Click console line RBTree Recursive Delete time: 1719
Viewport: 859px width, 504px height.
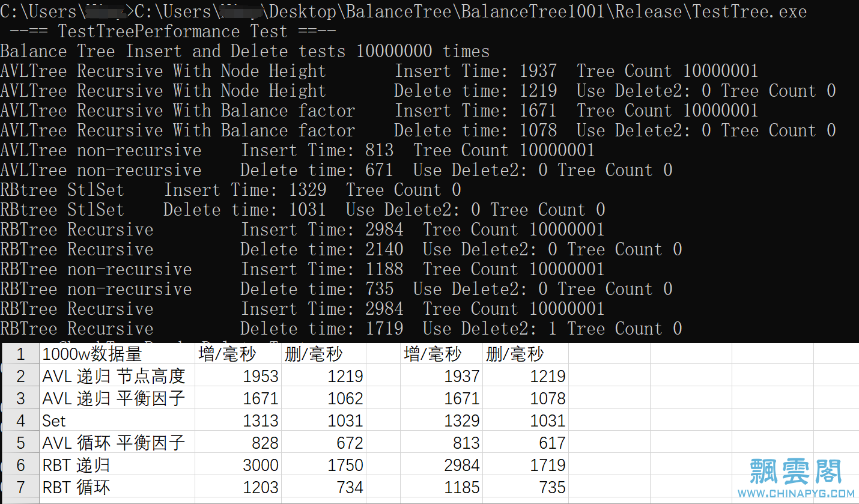click(341, 329)
